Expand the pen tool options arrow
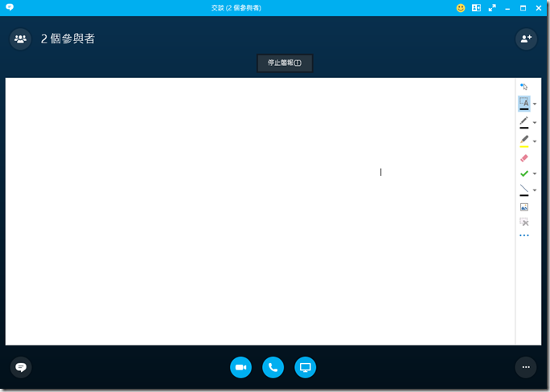 click(x=535, y=123)
